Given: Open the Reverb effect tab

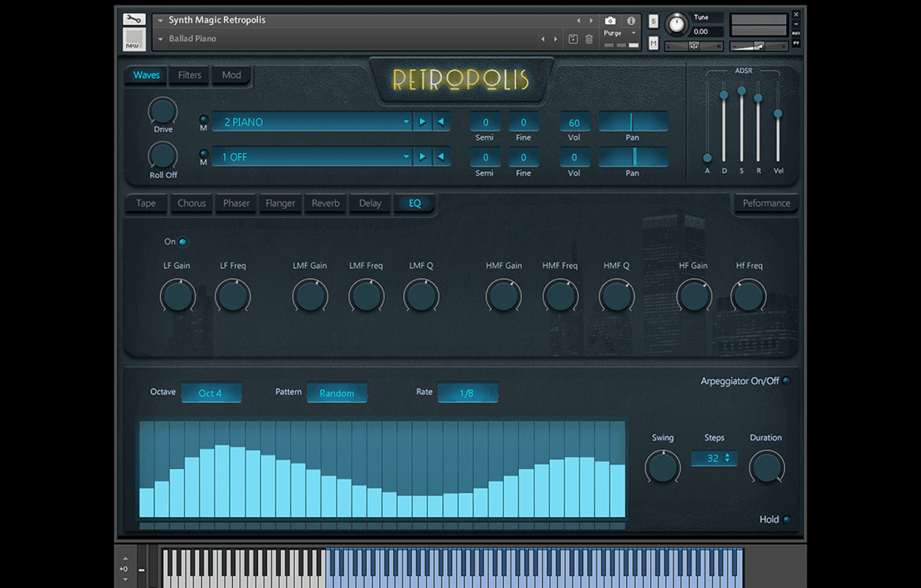Looking at the screenshot, I should click(326, 203).
